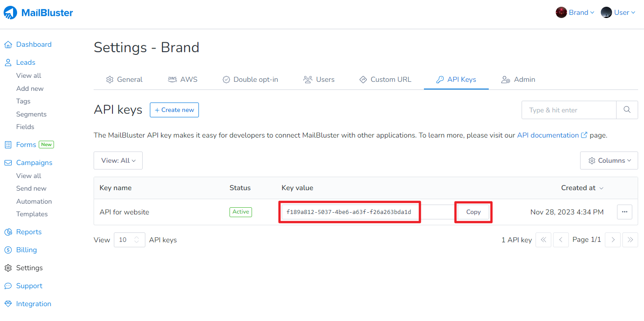Click the Support chat bubble icon

8,286
